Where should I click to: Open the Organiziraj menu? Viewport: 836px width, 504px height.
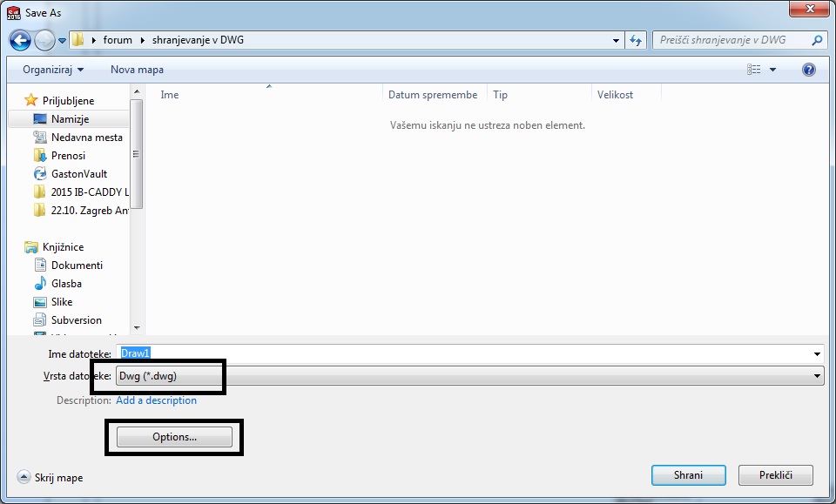click(x=54, y=69)
